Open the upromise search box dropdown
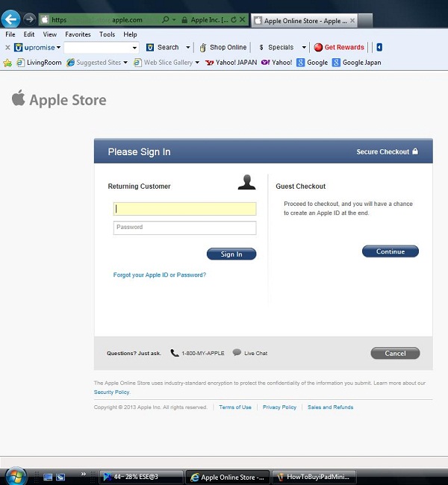The image size is (448, 485). point(134,48)
